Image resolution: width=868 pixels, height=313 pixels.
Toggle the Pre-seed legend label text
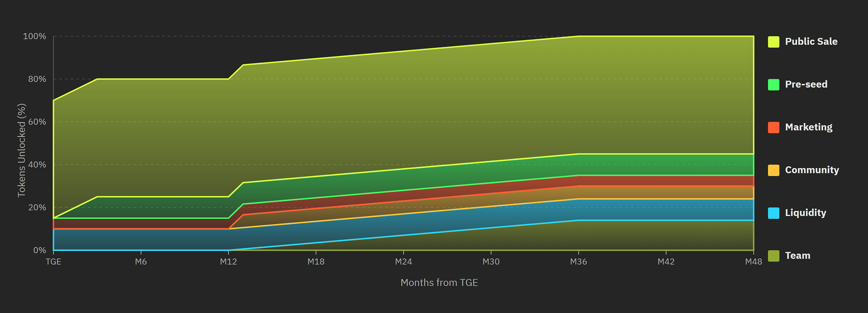[806, 85]
